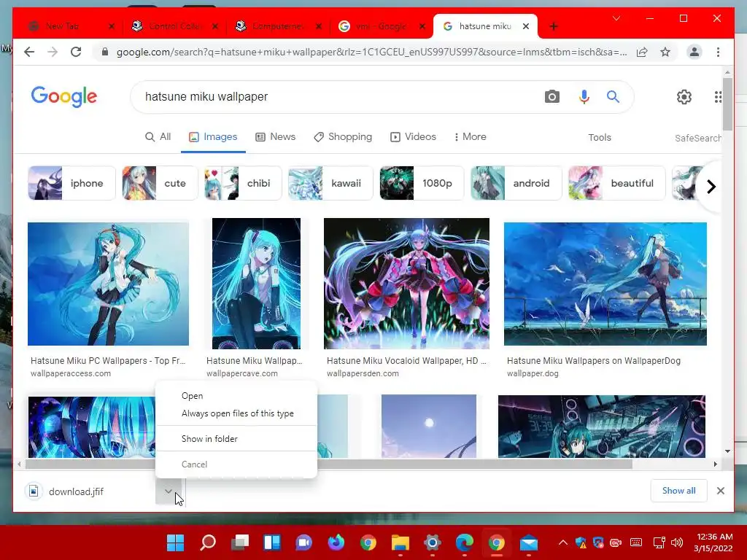The height and width of the screenshot is (560, 747).
Task: Start voice search with the microphone icon
Action: pyautogui.click(x=584, y=97)
